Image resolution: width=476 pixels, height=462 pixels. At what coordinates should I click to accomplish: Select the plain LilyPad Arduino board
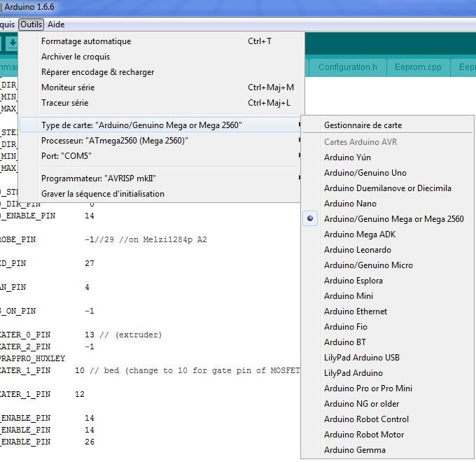(388, 373)
